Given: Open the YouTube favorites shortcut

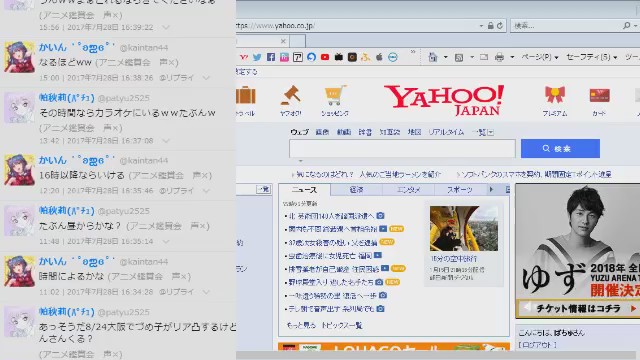Looking at the screenshot, I should 325,57.
